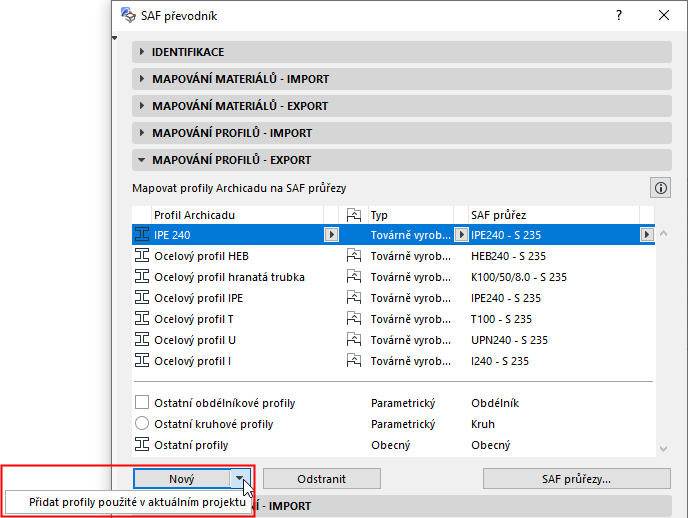
Task: Click the circle icon of Ostatní kruhové profily
Action: (x=142, y=424)
